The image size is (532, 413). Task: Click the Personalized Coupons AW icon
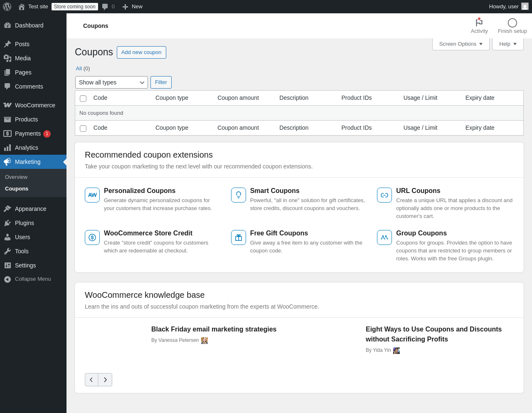point(92,195)
